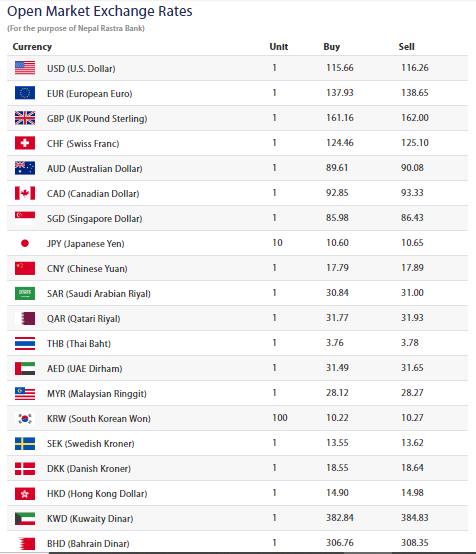Click the South Korean flag icon
Screen dimensions: 476x554
tap(25, 418)
